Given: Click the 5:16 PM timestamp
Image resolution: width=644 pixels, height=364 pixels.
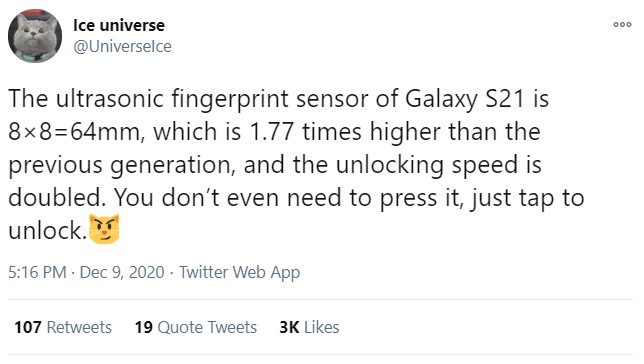Looking at the screenshot, I should 37,272.
